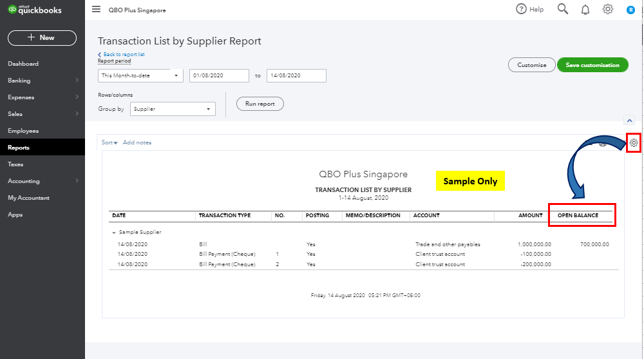Open the Help menu

click(x=530, y=9)
